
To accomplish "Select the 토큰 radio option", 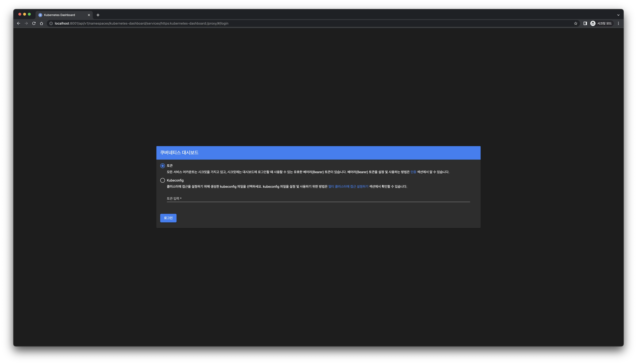I will click(x=162, y=166).
